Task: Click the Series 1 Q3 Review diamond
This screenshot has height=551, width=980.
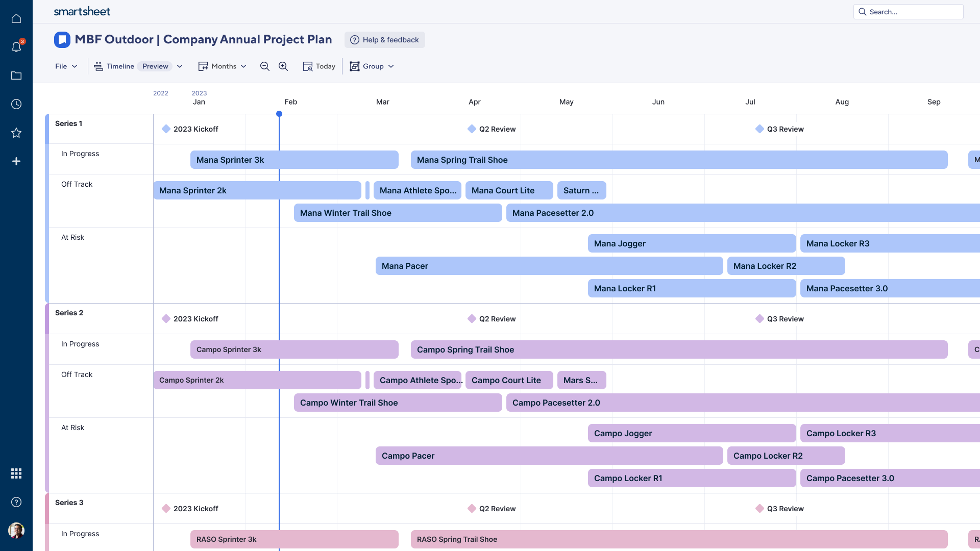Action: coord(759,129)
